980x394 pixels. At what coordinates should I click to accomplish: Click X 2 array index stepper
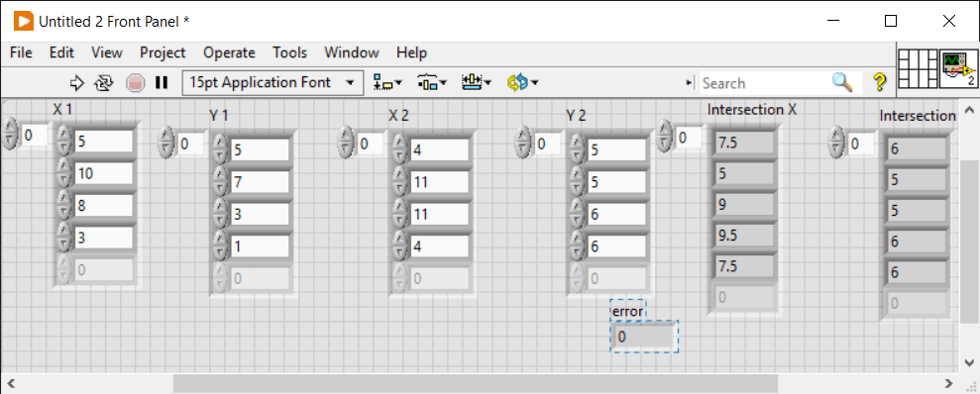pyautogui.click(x=346, y=142)
